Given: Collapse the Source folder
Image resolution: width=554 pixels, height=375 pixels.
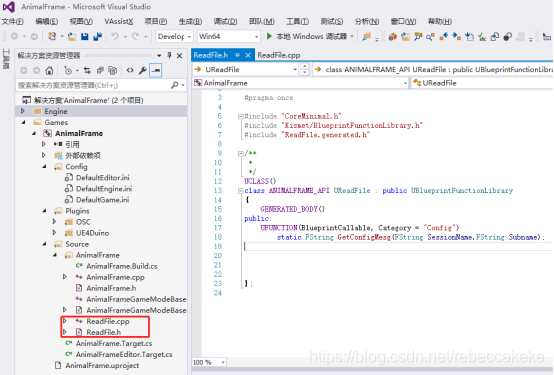Looking at the screenshot, I should pos(45,244).
